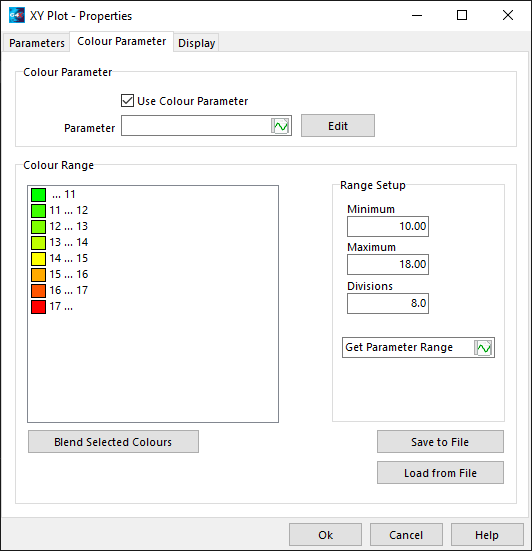Select the orange swatch for 15 ... 16
532x551 pixels.
(38, 275)
